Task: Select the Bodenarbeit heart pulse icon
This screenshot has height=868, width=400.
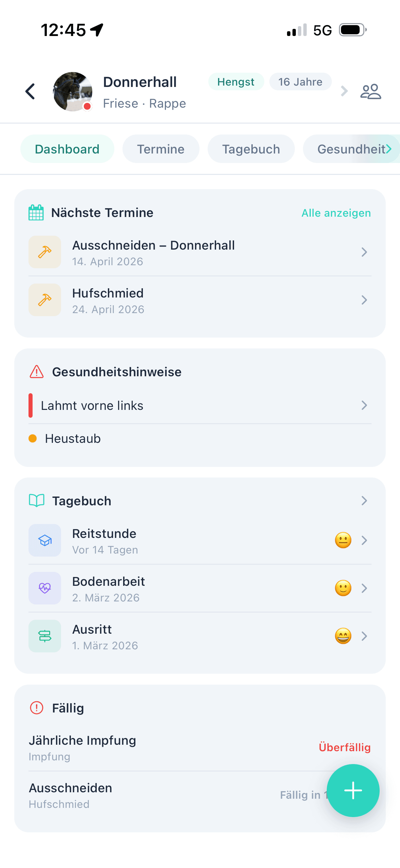Action: [x=45, y=588]
